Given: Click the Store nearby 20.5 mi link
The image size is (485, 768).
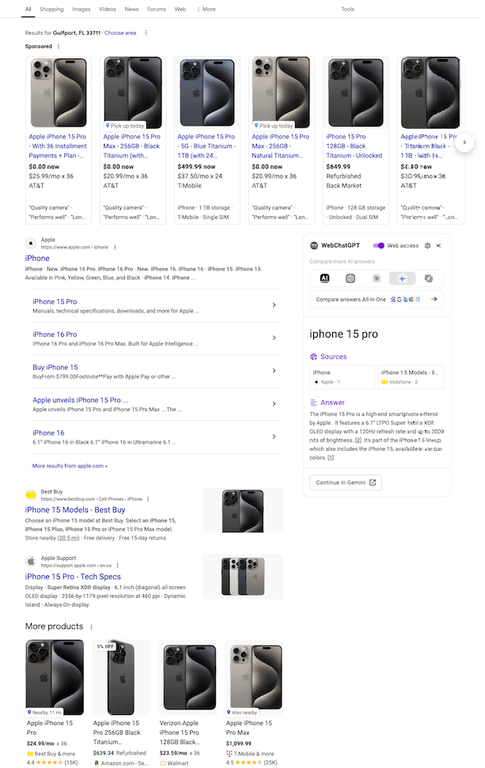Looking at the screenshot, I should coord(68,538).
